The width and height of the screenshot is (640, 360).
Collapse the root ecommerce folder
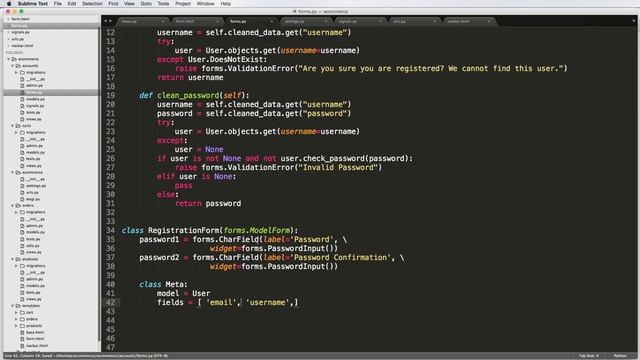[x=9, y=59]
